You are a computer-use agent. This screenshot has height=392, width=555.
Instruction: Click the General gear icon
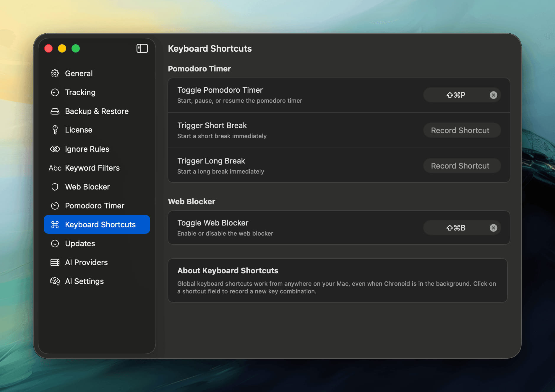[55, 73]
